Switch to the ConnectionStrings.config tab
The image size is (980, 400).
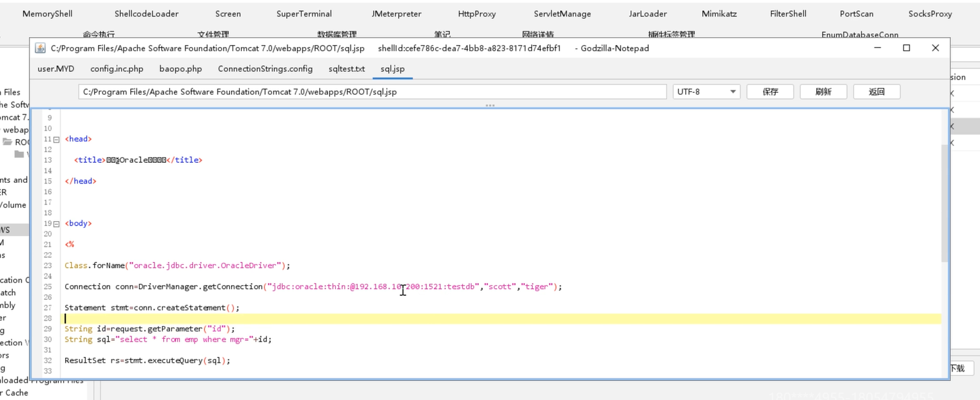(265, 69)
